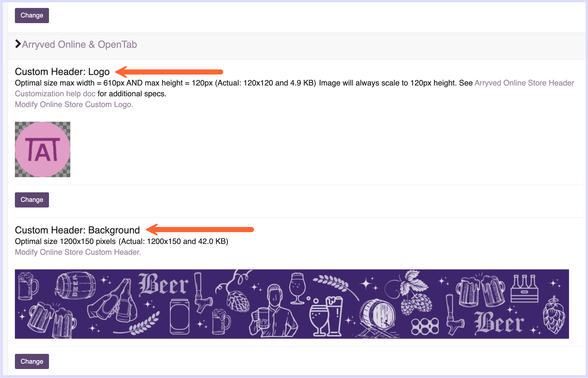Select the Custom Header: Logo heading
The image size is (588, 378).
62,72
